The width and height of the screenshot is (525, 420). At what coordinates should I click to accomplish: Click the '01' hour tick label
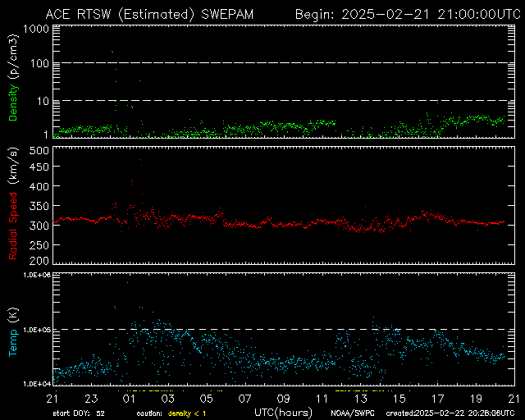point(129,399)
